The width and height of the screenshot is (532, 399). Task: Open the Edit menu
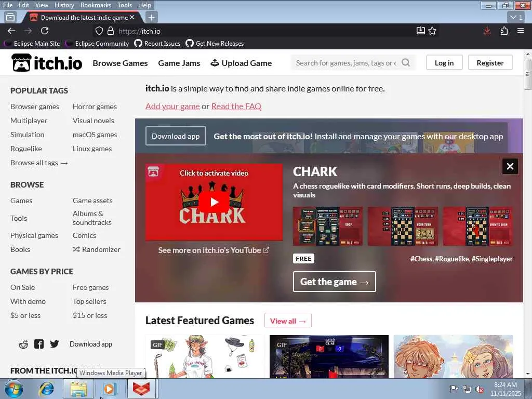23,5
